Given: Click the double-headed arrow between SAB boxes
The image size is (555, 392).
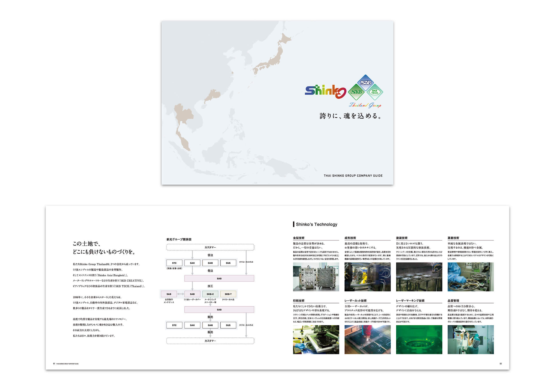Looking at the screenshot, I should click(x=180, y=294).
